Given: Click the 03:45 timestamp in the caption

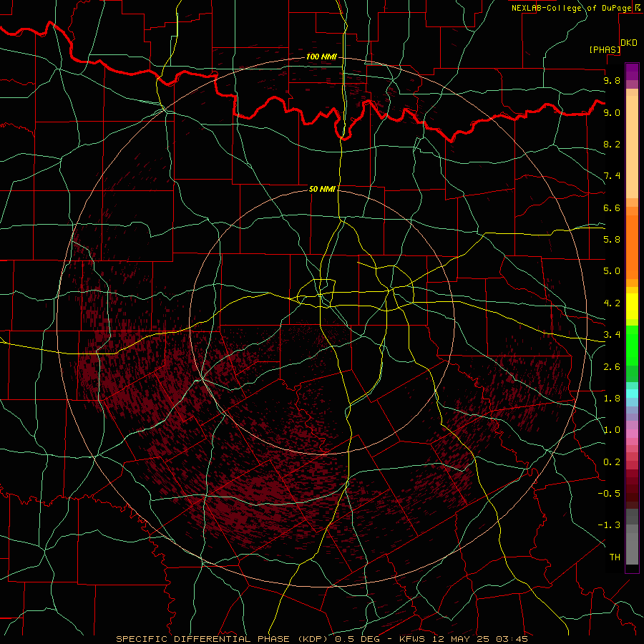Looking at the screenshot, I should [x=511, y=639].
